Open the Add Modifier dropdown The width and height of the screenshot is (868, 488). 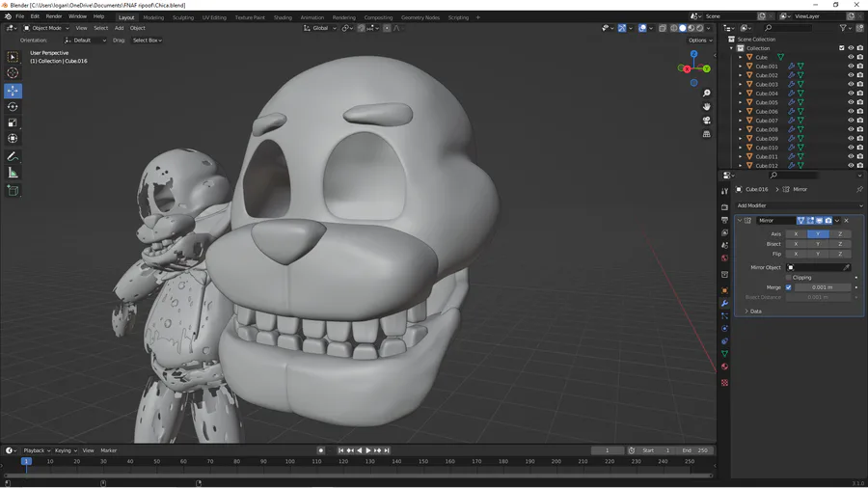(799, 205)
